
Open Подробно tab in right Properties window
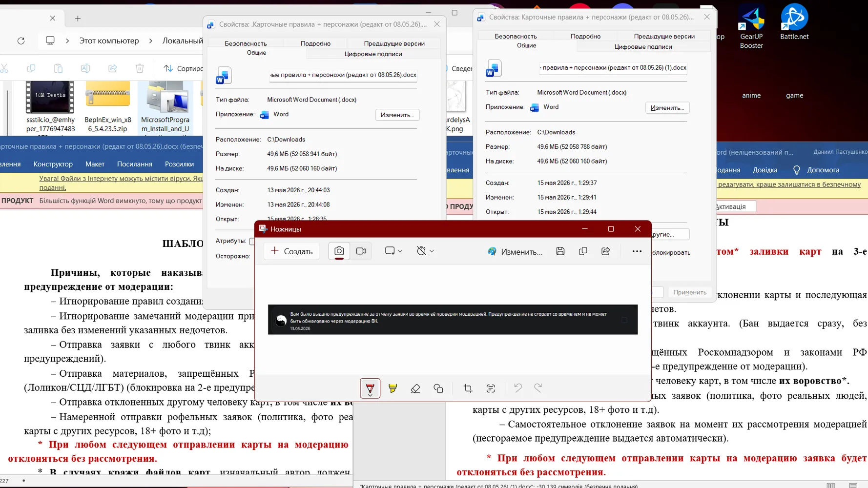585,36
